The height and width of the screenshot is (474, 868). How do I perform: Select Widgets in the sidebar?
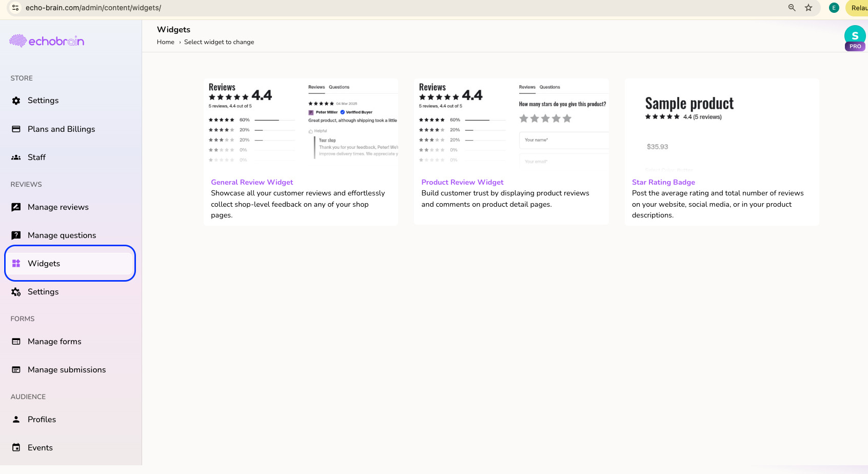click(x=70, y=263)
